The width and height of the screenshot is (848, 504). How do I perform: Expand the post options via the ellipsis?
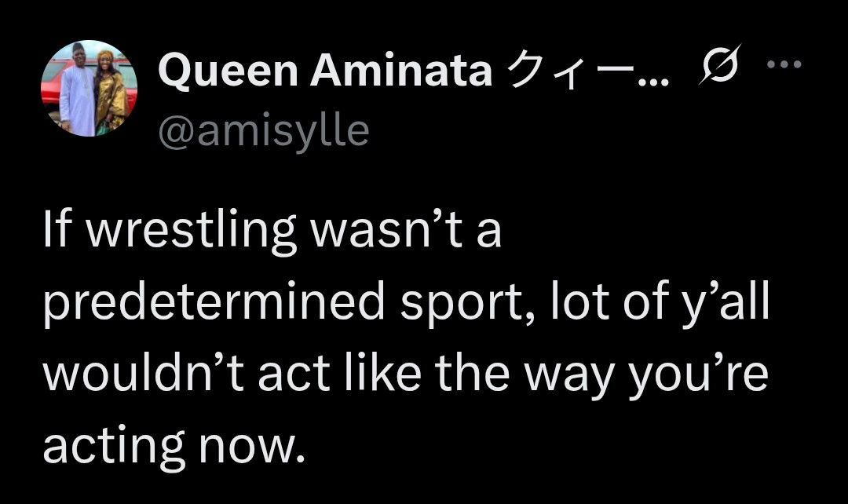pos(784,64)
